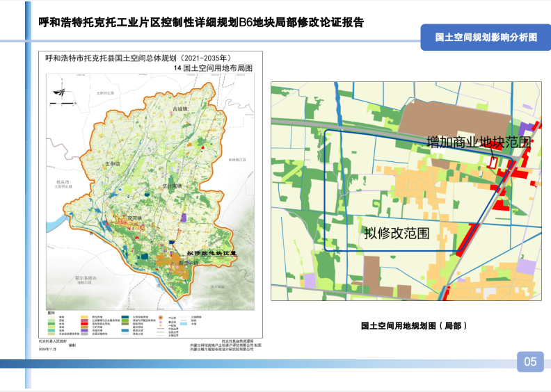Click the dark blue location marker on overview map
The width and height of the screenshot is (551, 392).
[171, 243]
